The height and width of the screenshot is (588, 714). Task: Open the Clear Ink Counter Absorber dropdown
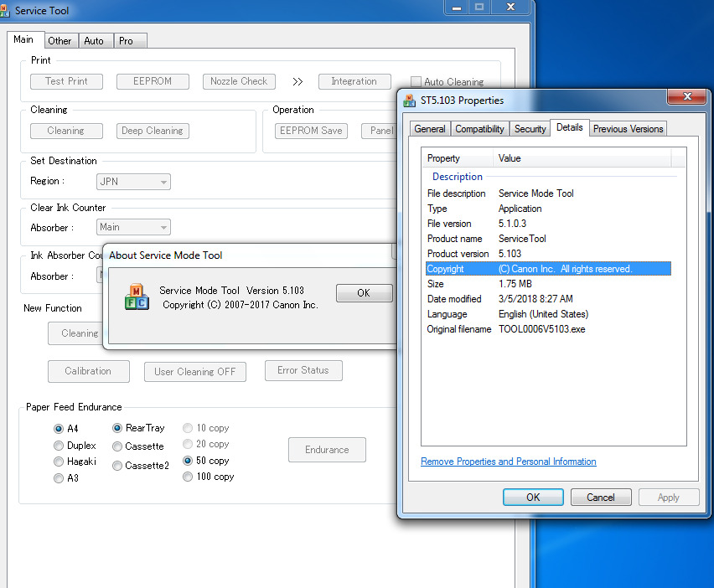coord(133,227)
